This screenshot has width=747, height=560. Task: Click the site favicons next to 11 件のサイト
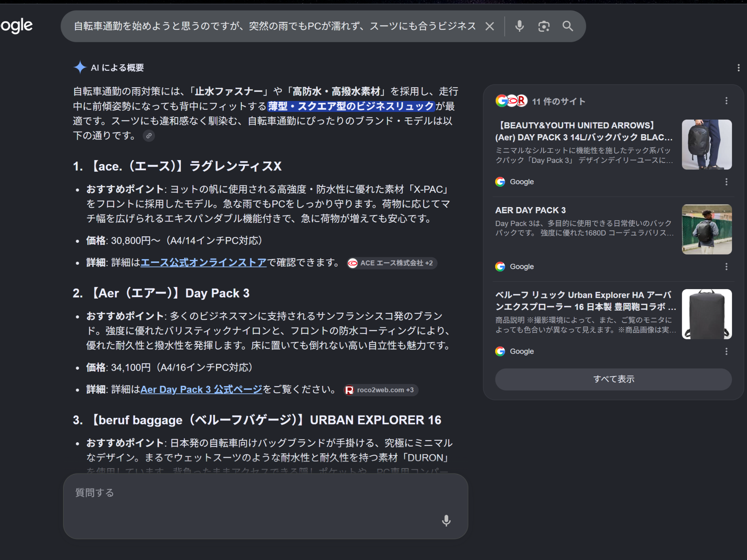pyautogui.click(x=511, y=101)
